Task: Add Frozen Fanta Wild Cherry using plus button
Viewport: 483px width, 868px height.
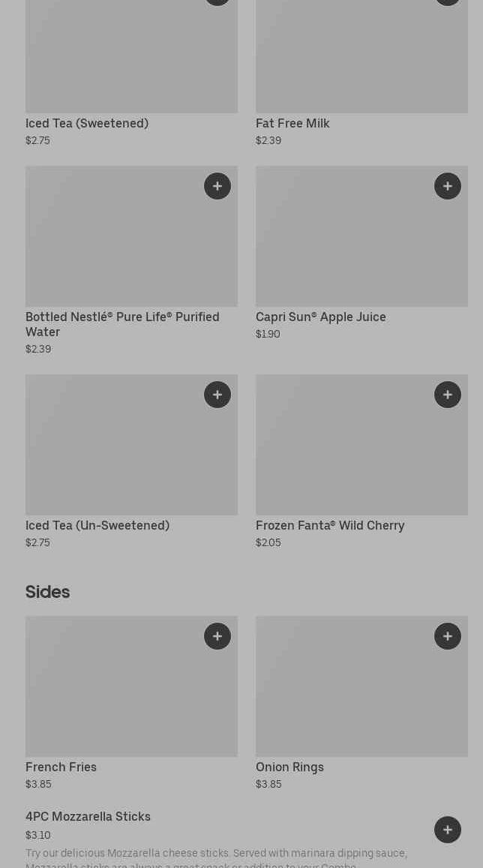Action: pyautogui.click(x=448, y=395)
